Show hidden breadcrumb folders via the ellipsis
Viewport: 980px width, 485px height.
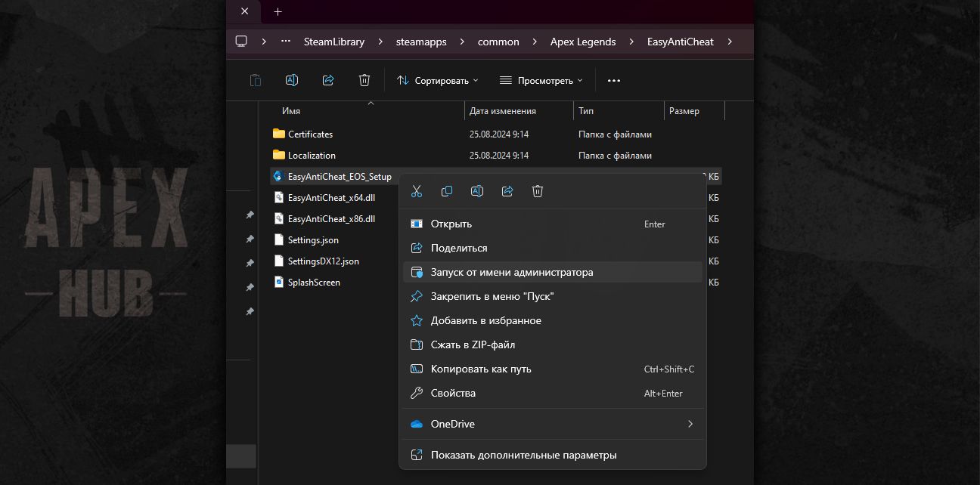[x=286, y=42]
